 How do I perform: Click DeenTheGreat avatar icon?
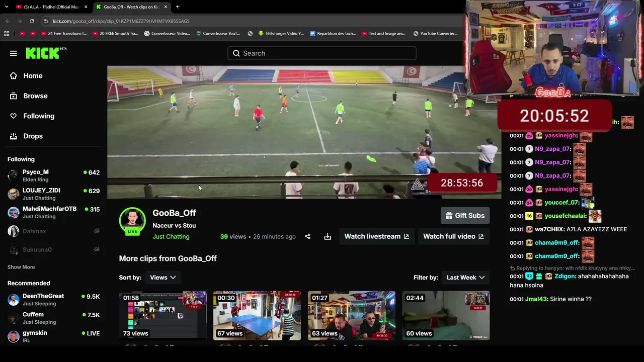(14, 300)
